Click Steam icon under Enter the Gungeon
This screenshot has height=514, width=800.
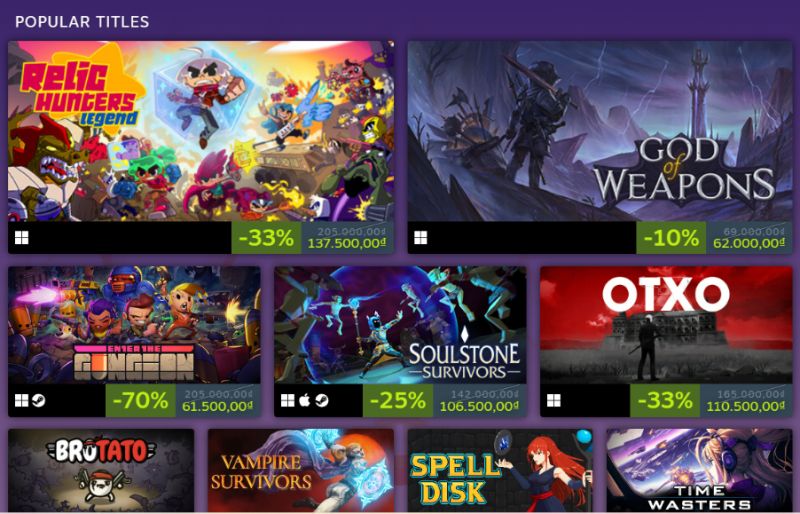[39, 401]
